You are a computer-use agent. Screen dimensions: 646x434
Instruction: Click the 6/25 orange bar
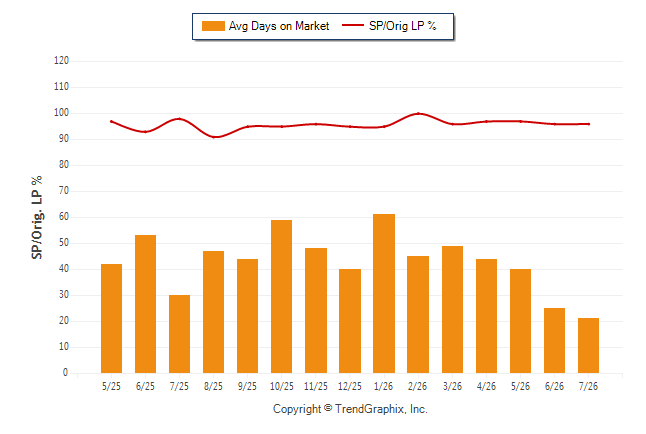pyautogui.click(x=145, y=304)
